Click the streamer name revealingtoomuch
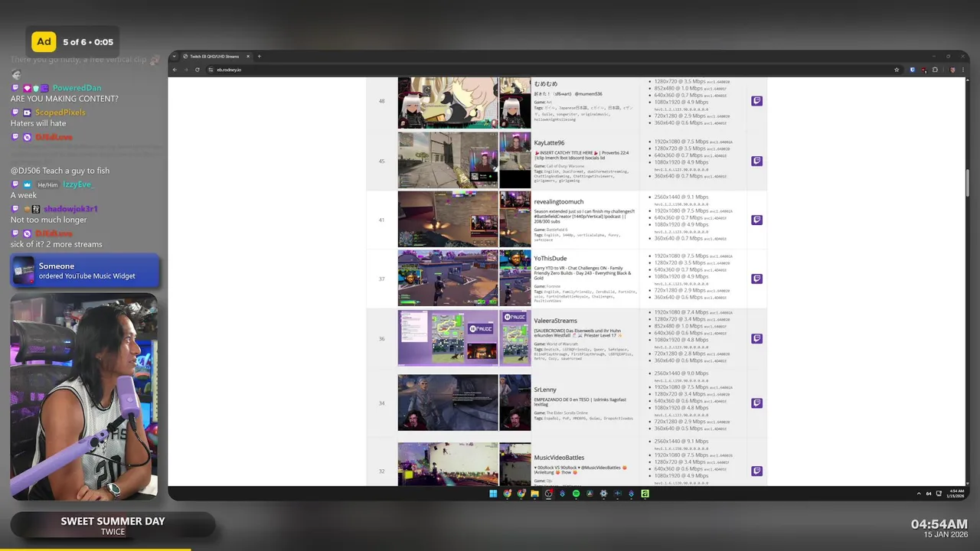The image size is (980, 551). click(558, 202)
